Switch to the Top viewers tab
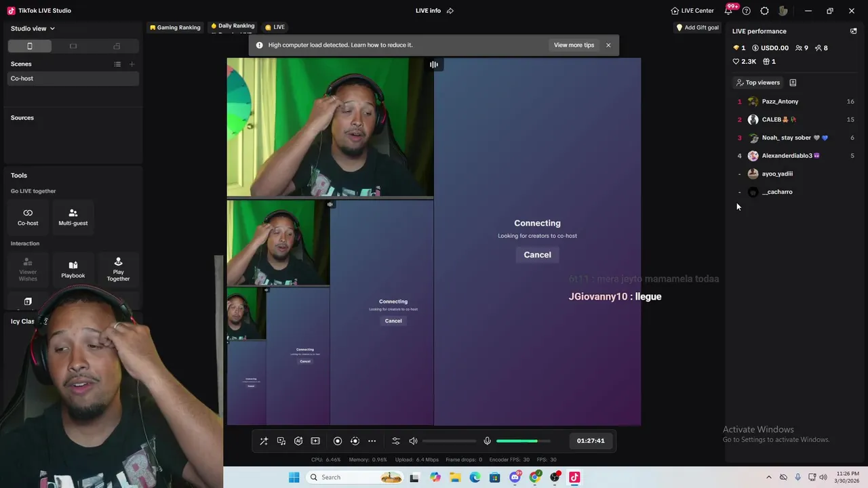Image resolution: width=868 pixels, height=488 pixels. point(757,83)
